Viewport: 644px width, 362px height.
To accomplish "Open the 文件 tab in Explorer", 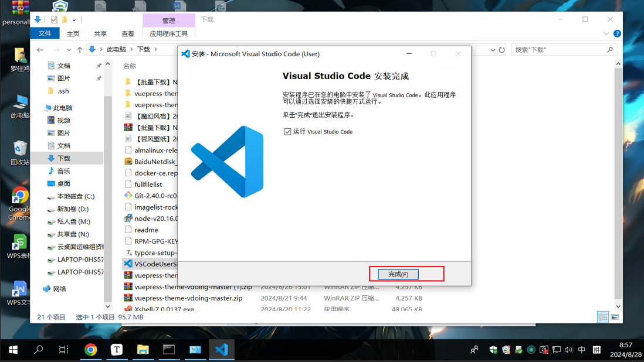I will pyautogui.click(x=45, y=33).
